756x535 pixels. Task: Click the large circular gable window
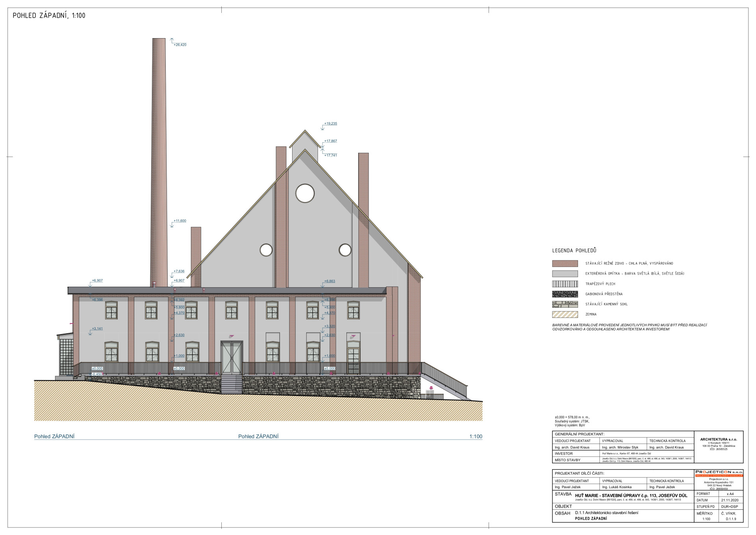tap(305, 193)
